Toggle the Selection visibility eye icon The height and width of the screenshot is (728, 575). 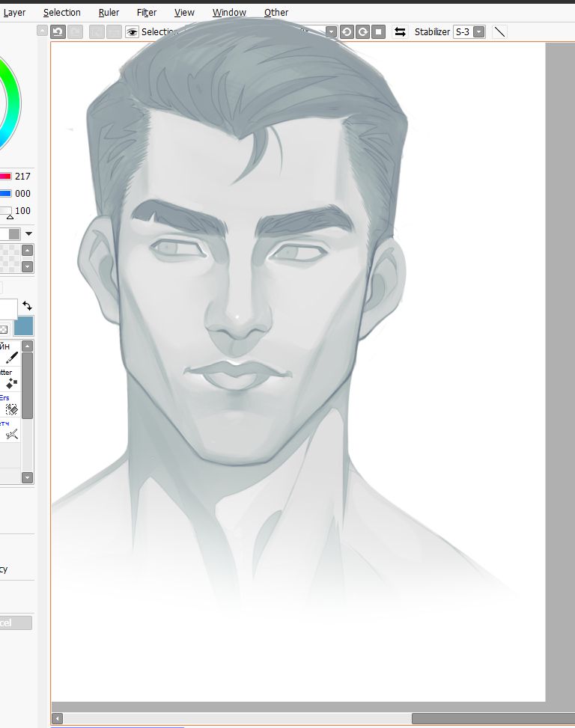point(132,31)
